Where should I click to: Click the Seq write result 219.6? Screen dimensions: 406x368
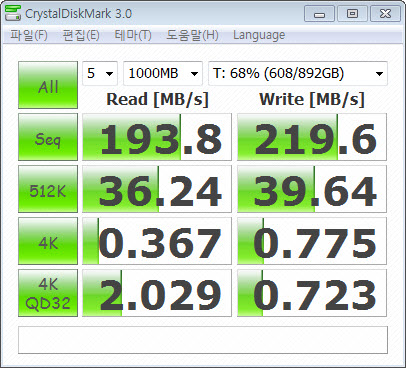pyautogui.click(x=312, y=137)
